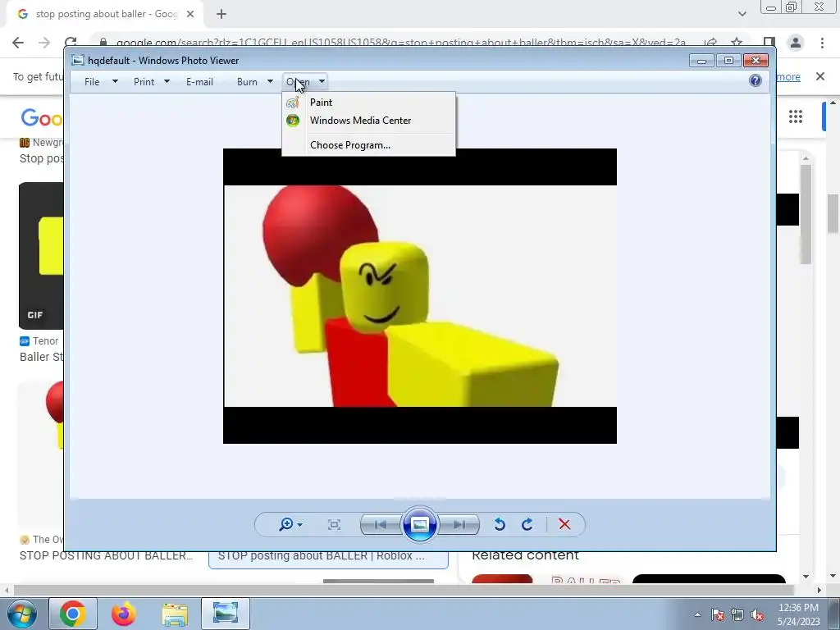
Task: Click the Paint icon in the menu
Action: (293, 103)
